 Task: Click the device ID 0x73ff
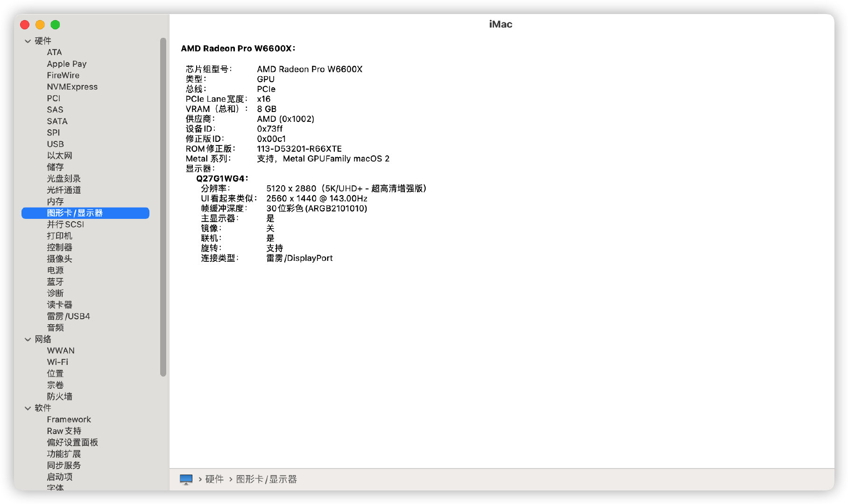coord(270,129)
